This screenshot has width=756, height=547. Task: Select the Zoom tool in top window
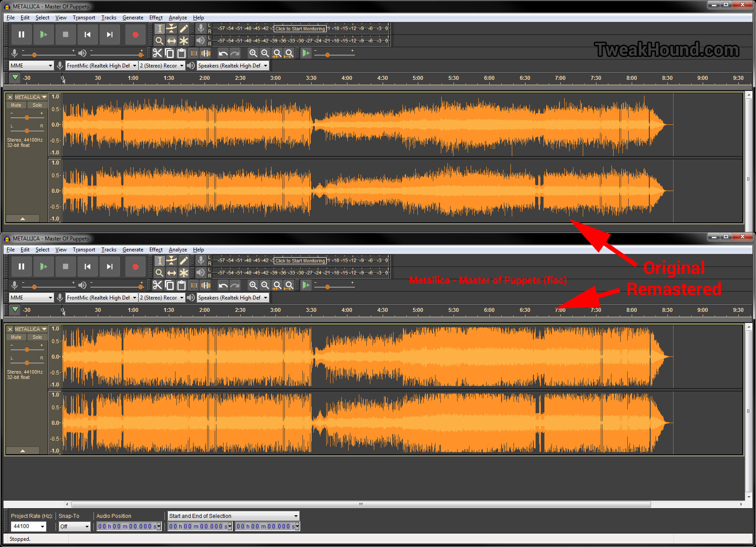160,41
